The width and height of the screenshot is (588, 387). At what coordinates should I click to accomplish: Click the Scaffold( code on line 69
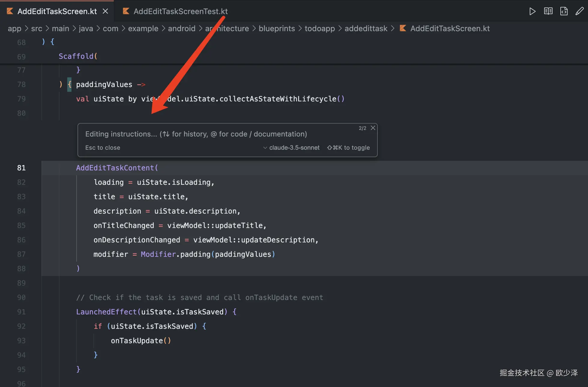tap(78, 56)
